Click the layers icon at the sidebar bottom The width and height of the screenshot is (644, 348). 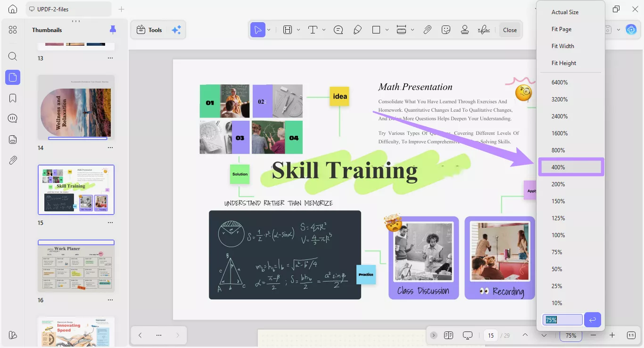[x=13, y=335]
